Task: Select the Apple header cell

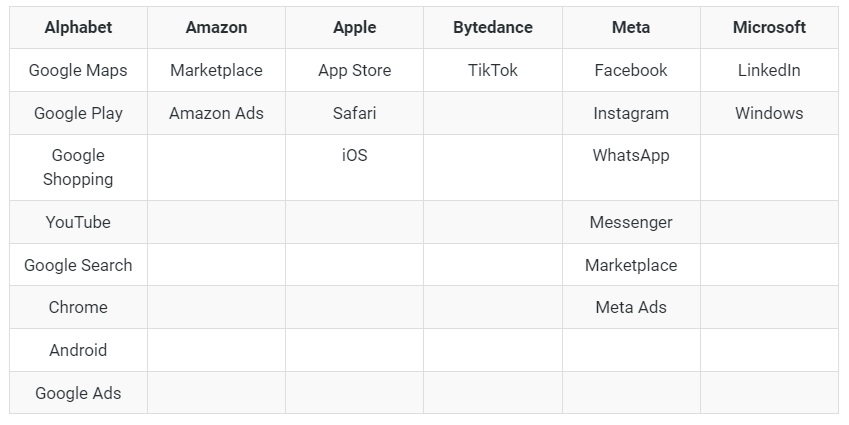Action: pos(354,28)
